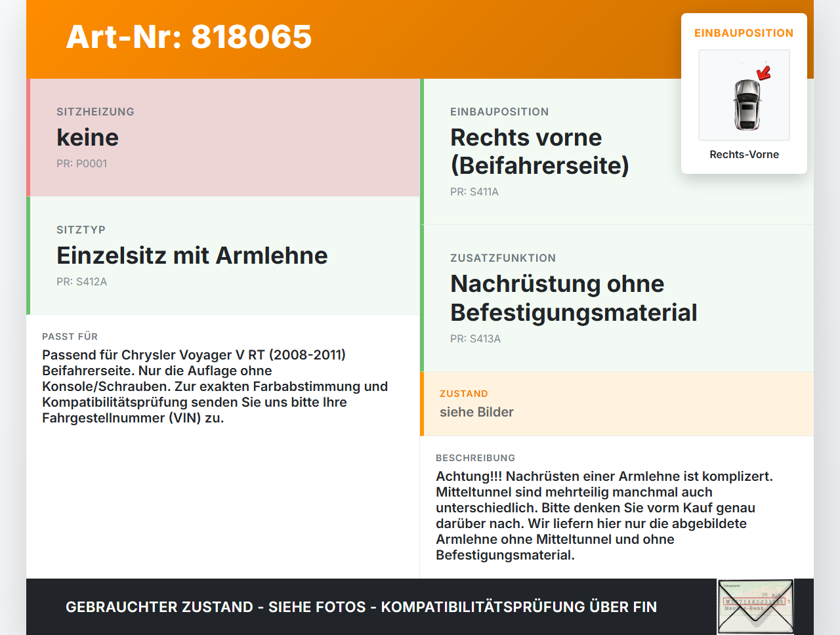840x635 pixels.
Task: Click the 'ZUSTAND' label
Action: [464, 394]
